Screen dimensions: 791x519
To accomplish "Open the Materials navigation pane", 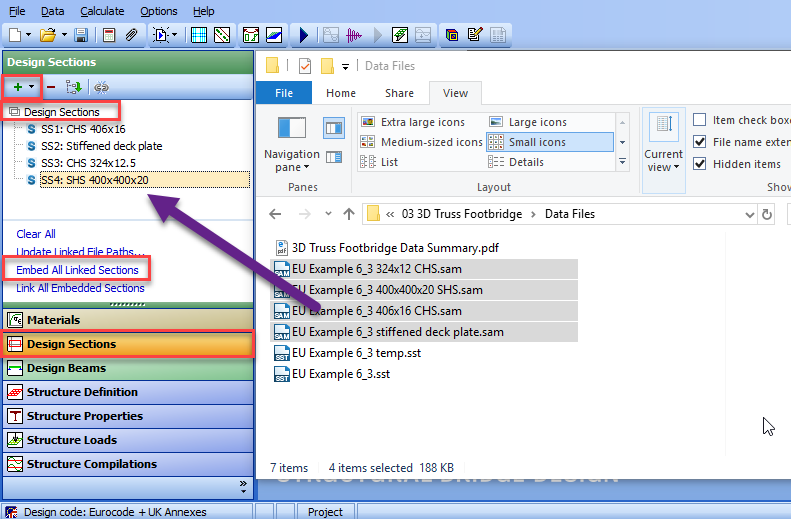I will tap(128, 320).
